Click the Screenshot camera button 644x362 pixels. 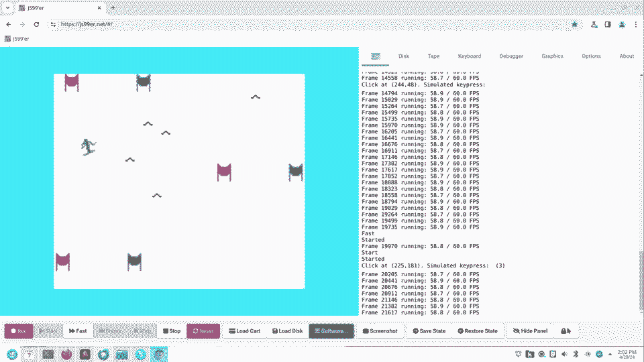click(x=379, y=331)
